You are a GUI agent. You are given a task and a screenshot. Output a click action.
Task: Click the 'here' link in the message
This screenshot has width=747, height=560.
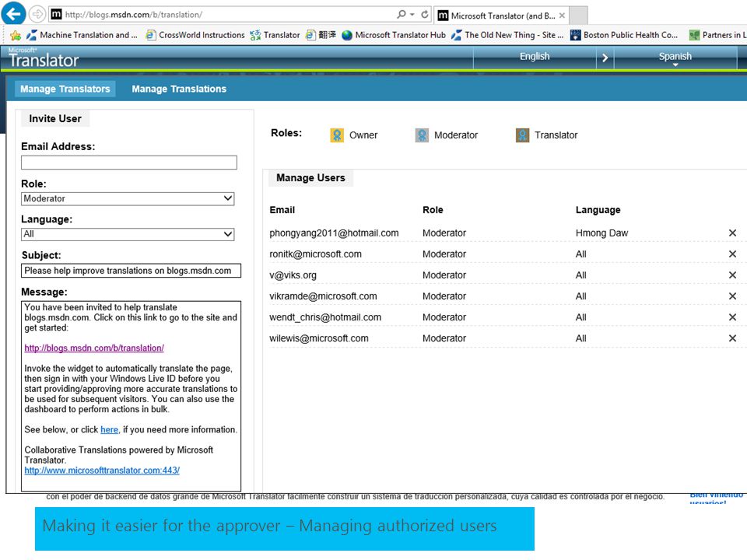(x=109, y=429)
